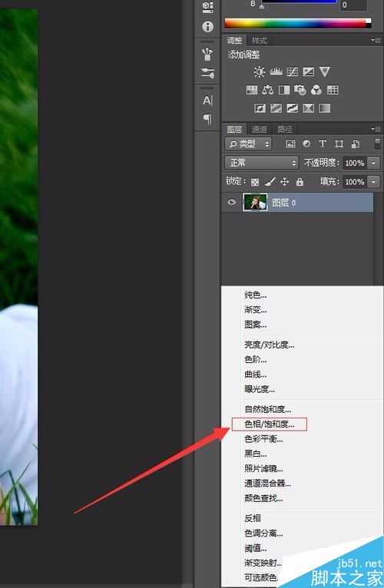This screenshot has width=384, height=588.
Task: Add a Vibrance adjustment via triangle icon
Action: pyautogui.click(x=325, y=71)
